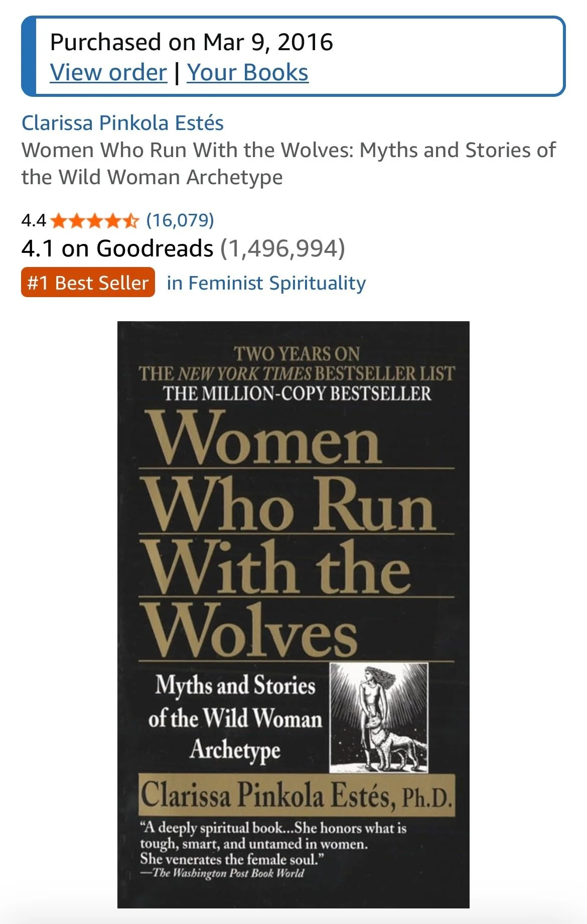Go to Your Books link
Image resolution: width=587 pixels, height=924 pixels.
[x=248, y=73]
